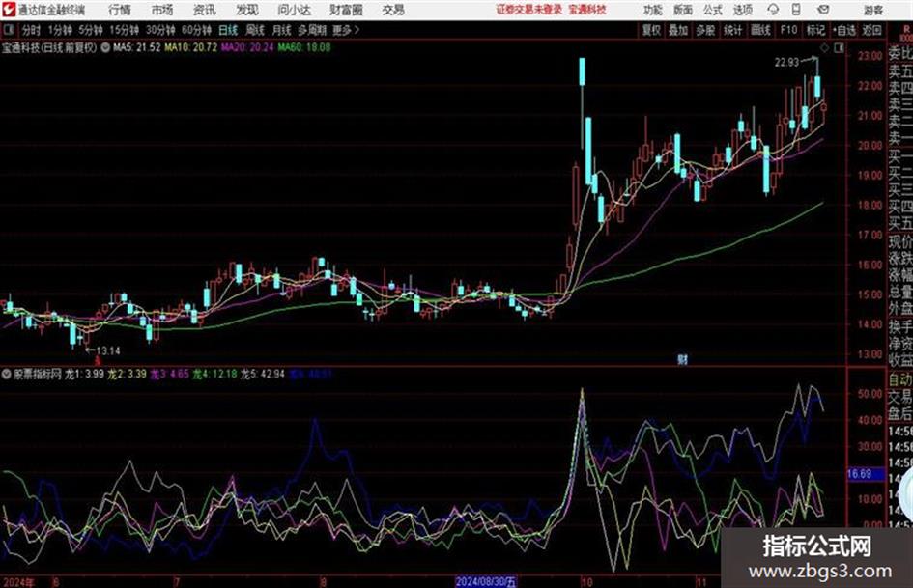Click the MA10: 20.72 label

tap(191, 47)
